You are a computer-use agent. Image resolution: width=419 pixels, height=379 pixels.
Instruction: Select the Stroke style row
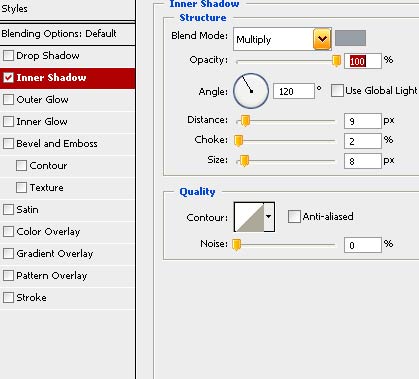point(67,298)
